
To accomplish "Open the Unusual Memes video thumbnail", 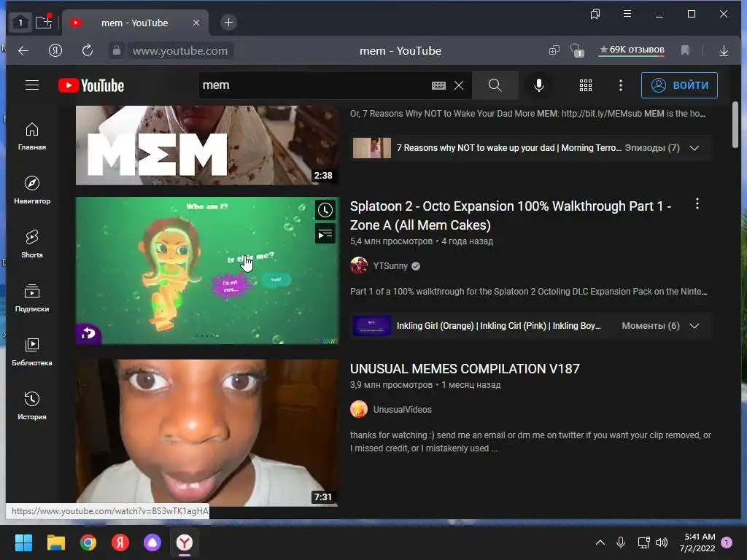I will [x=206, y=433].
